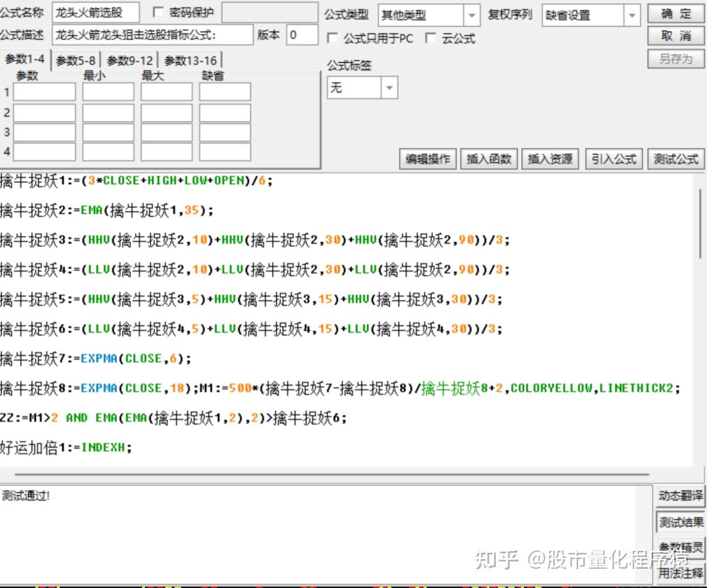Image resolution: width=707 pixels, height=588 pixels.
Task: Click the horizontal scrollbar below the code
Action: click(x=332, y=474)
